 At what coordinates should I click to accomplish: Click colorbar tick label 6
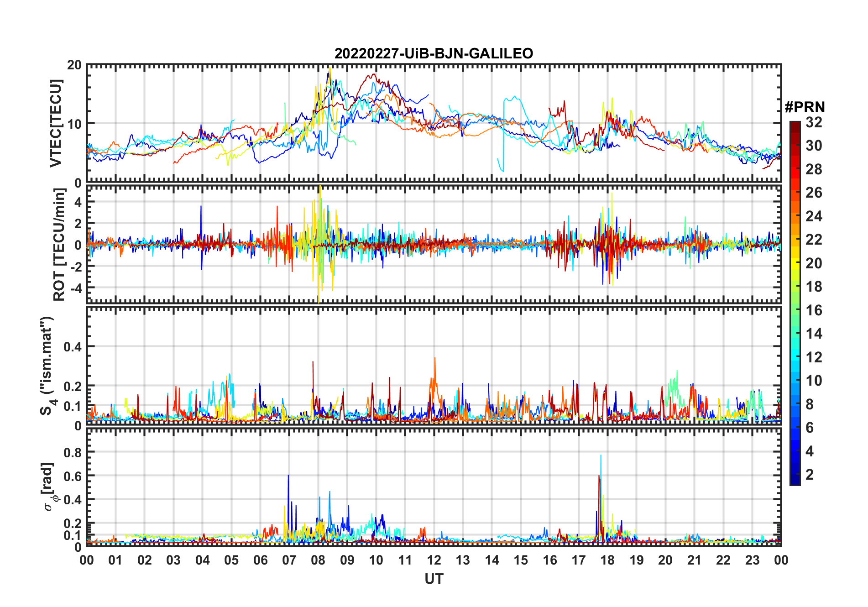point(810,427)
